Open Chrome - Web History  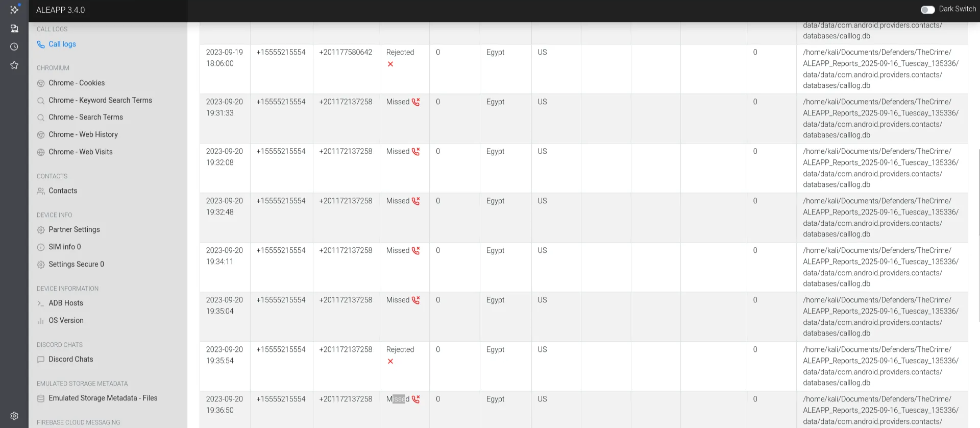[x=83, y=134]
